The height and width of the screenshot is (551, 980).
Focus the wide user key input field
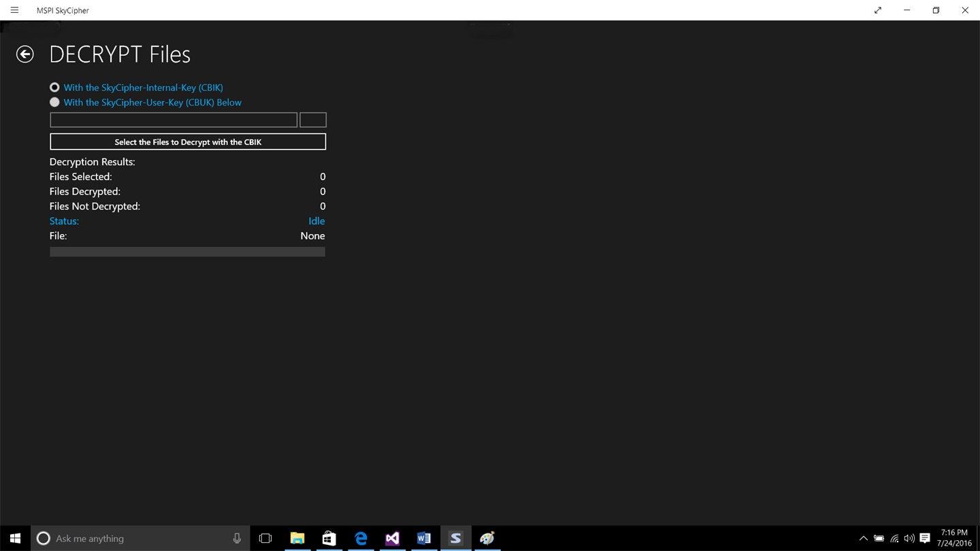[x=174, y=120]
